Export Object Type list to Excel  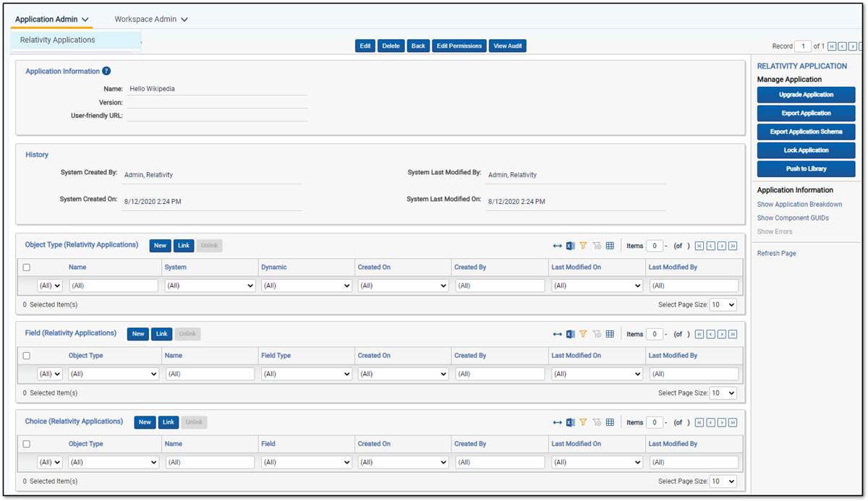pyautogui.click(x=570, y=246)
